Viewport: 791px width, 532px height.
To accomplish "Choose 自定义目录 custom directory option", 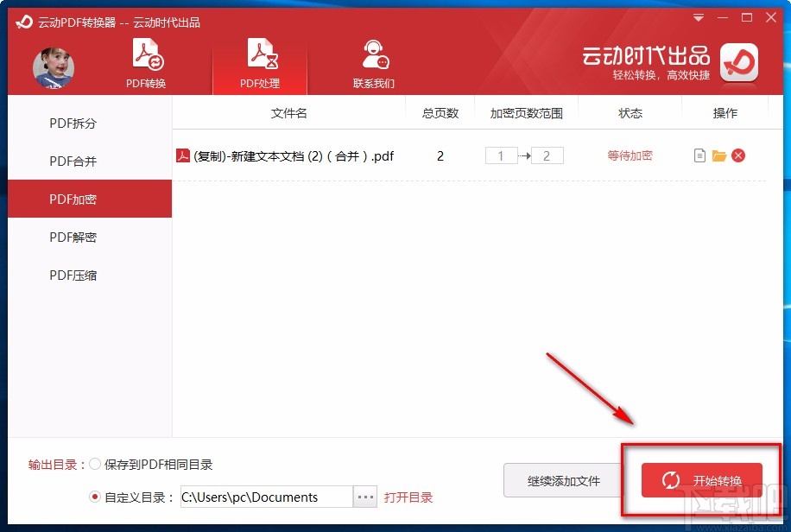I will [94, 497].
